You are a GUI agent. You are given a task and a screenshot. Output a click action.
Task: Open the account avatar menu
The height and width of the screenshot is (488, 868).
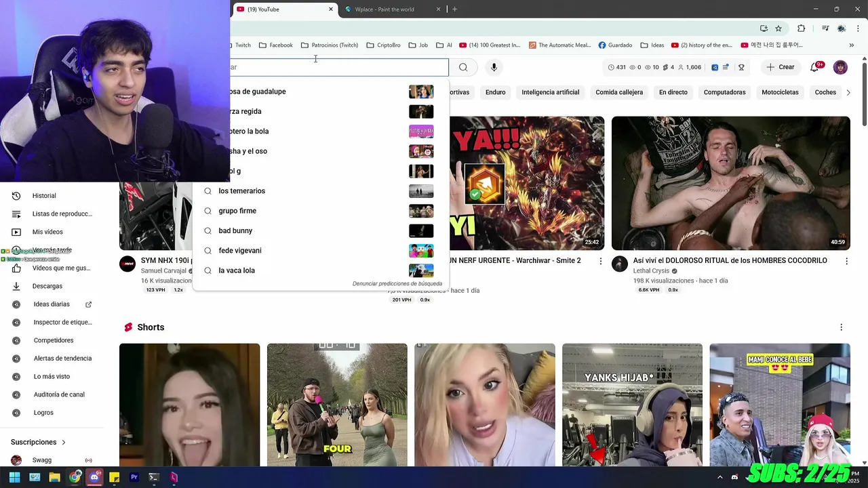coord(840,67)
